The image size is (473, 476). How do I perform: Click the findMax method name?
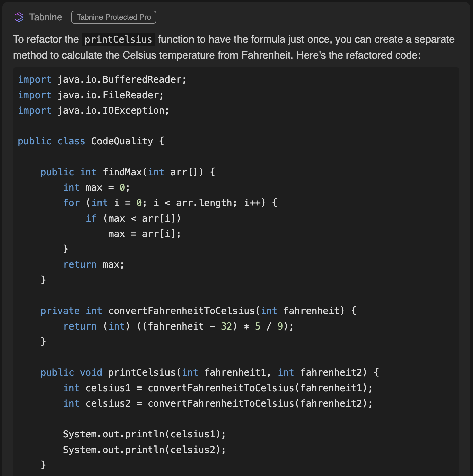tap(122, 172)
